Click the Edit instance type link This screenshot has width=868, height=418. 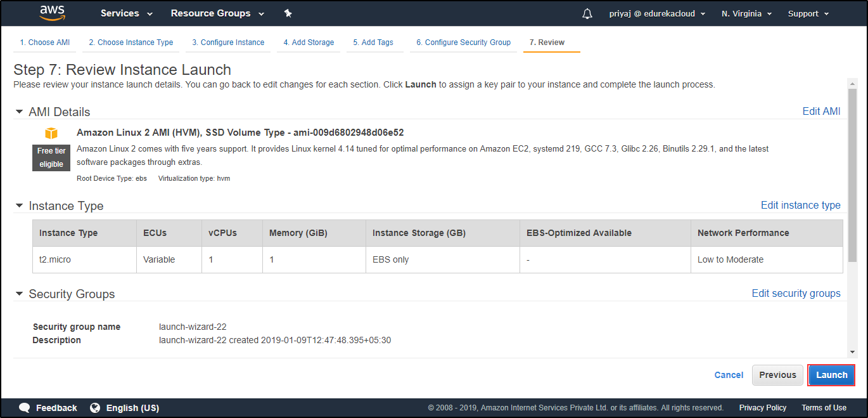click(x=800, y=206)
